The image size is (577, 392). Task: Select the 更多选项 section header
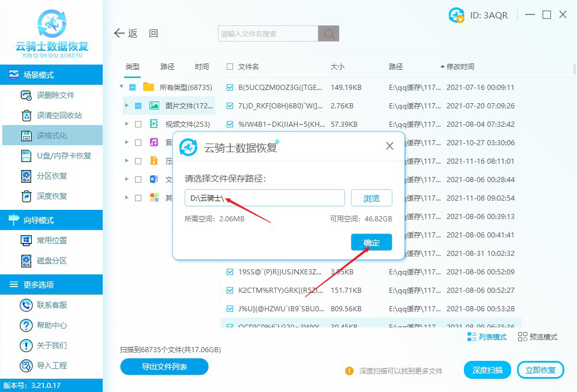pos(51,285)
